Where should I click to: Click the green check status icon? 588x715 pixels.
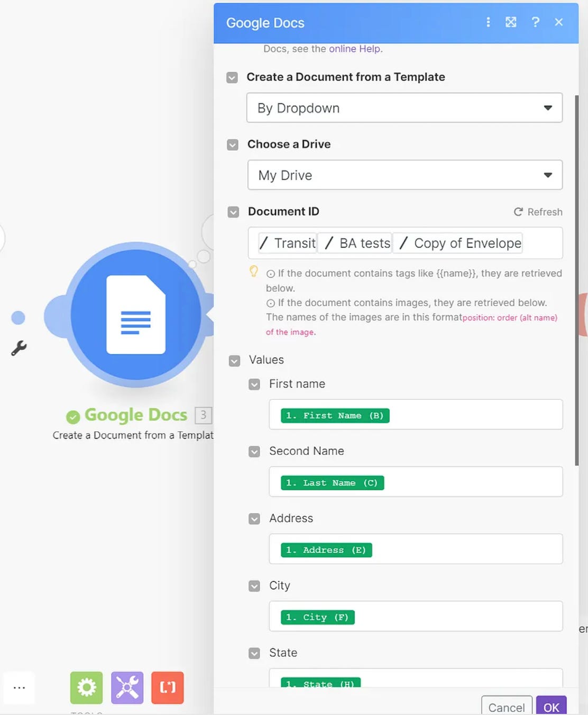73,417
